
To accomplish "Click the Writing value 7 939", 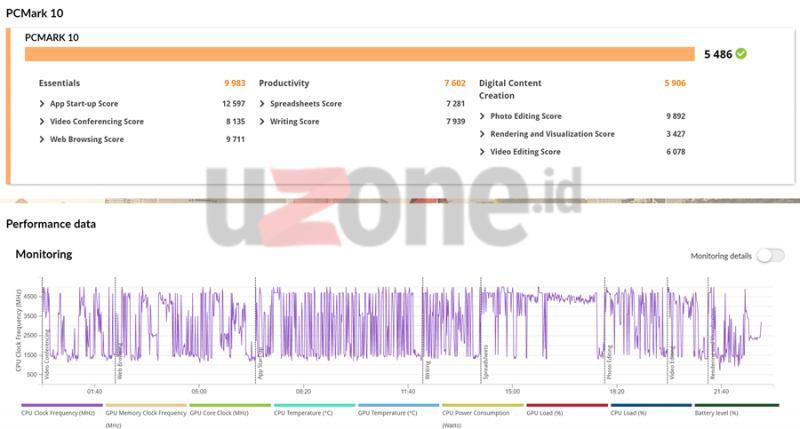I will (456, 121).
